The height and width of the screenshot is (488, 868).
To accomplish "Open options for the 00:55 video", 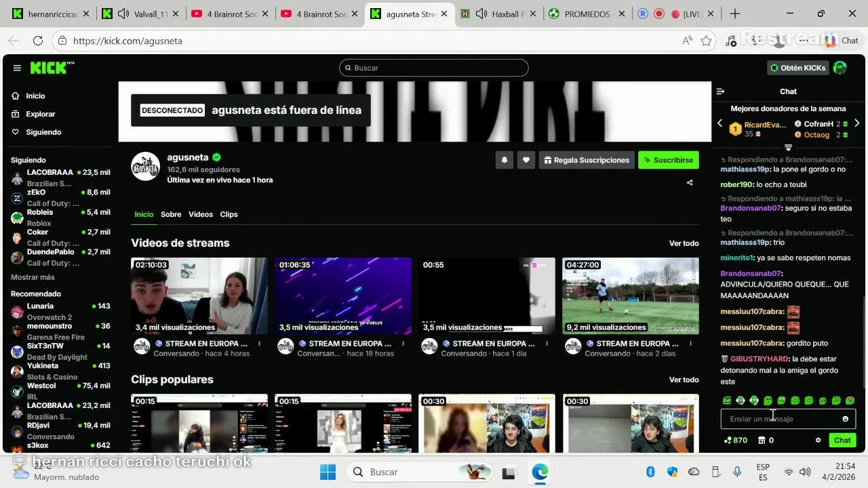I will [547, 344].
